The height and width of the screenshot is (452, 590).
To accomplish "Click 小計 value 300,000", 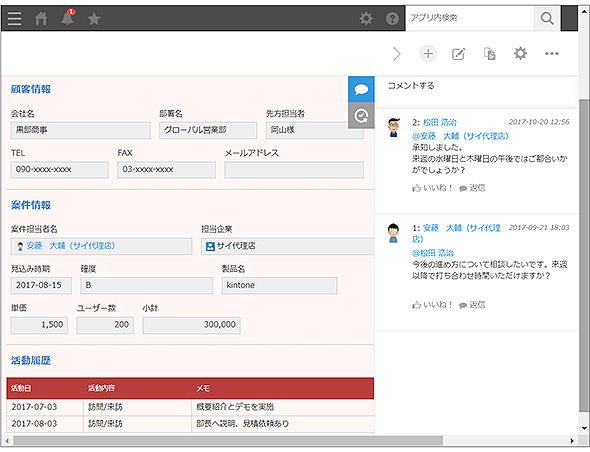I will point(191,325).
